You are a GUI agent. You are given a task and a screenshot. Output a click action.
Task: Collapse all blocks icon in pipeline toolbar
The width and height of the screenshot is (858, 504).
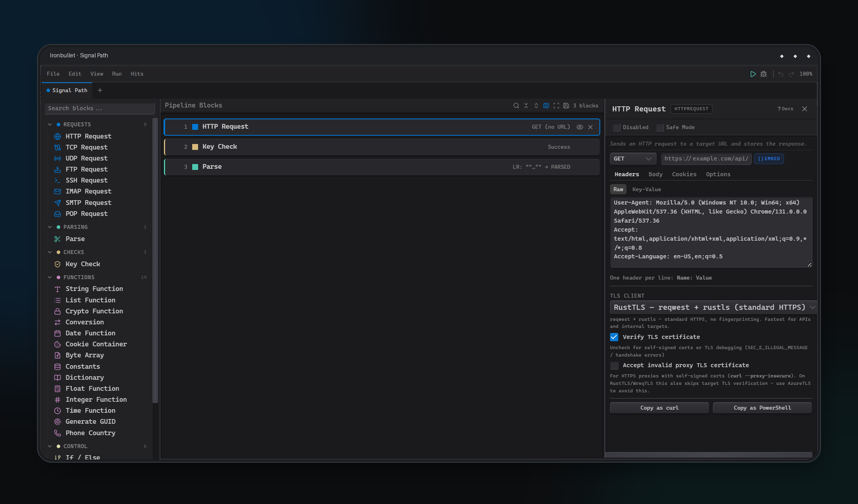(x=526, y=106)
